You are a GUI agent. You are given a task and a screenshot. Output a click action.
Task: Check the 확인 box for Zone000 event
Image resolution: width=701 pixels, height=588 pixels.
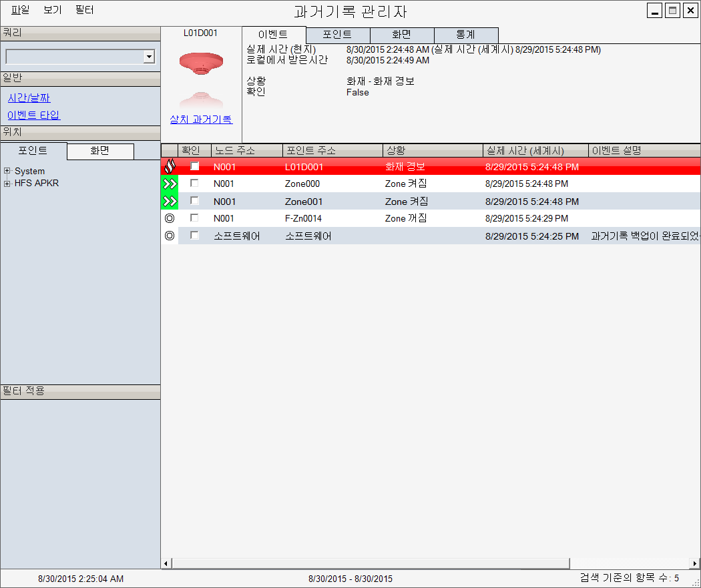point(195,183)
